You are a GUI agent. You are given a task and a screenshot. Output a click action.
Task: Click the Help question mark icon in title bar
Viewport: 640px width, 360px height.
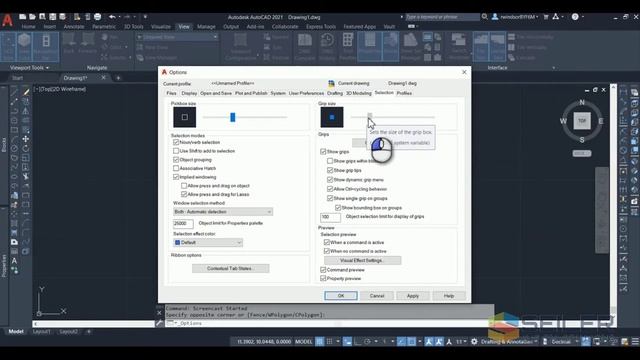575,17
